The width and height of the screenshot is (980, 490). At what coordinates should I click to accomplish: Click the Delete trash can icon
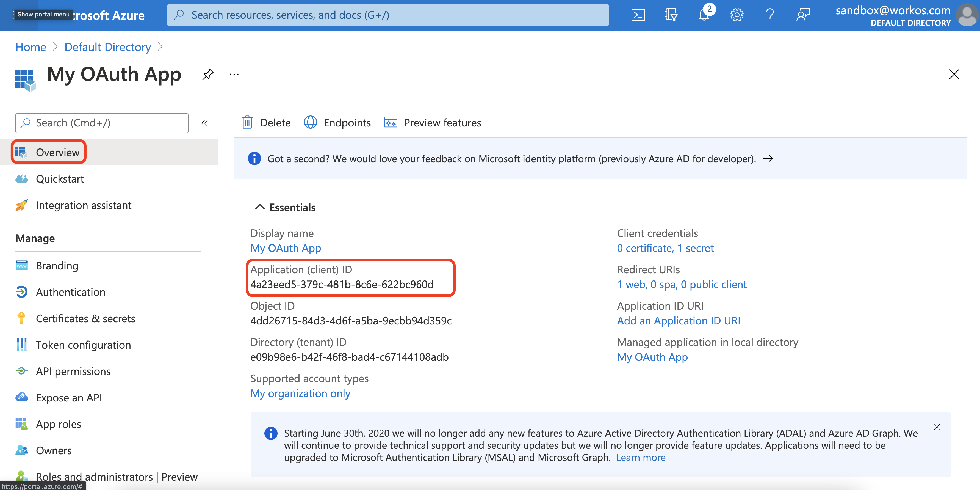click(247, 123)
